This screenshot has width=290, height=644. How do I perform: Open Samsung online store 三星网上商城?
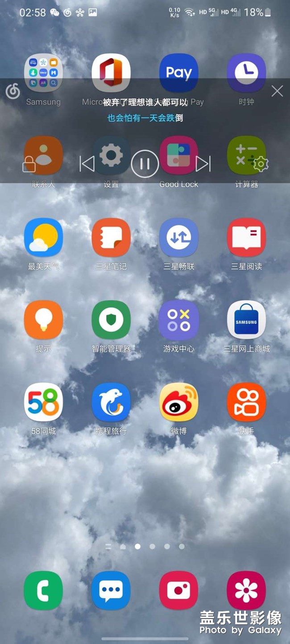pos(246,320)
